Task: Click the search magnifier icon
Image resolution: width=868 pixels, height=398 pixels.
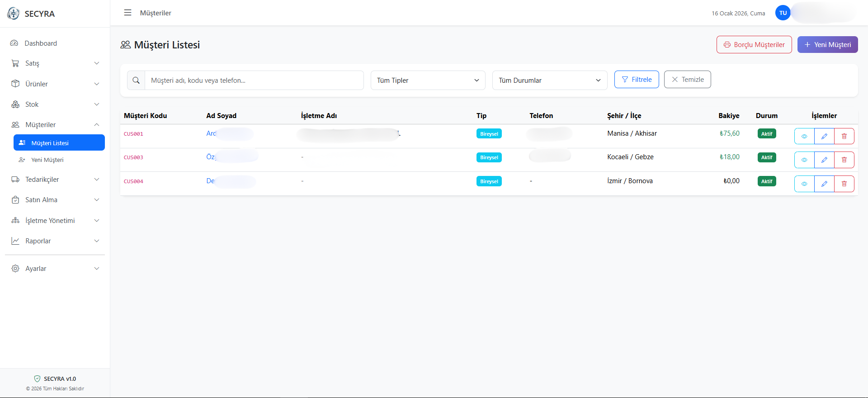Action: coord(136,81)
